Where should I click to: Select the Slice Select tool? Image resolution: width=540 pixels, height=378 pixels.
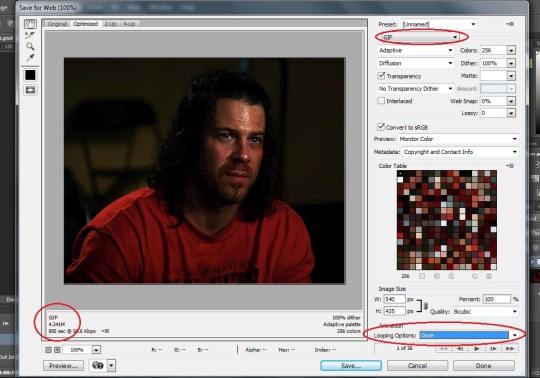(30, 35)
